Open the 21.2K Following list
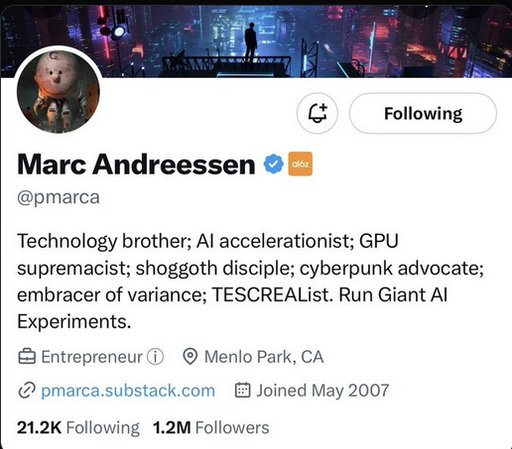 pyautogui.click(x=78, y=428)
